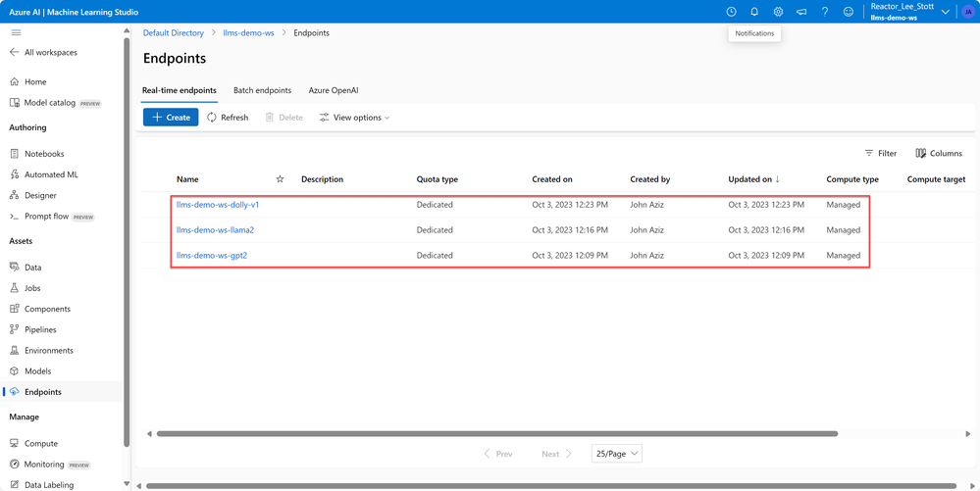Open the settings gear in the header
980x491 pixels.
pos(778,11)
